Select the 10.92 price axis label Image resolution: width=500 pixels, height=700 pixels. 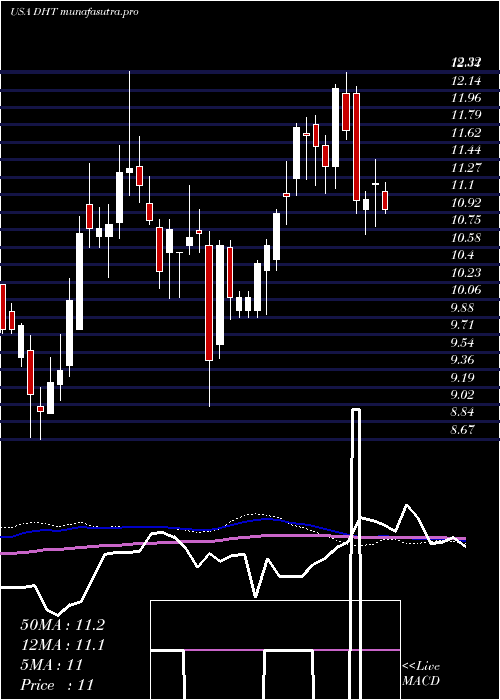[466, 203]
